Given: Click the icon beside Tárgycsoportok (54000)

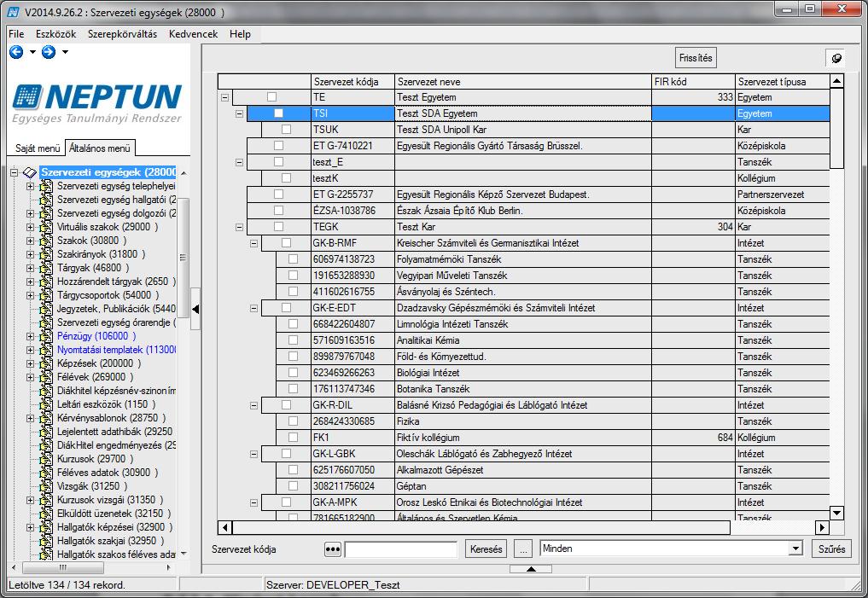Looking at the screenshot, I should tap(46, 295).
